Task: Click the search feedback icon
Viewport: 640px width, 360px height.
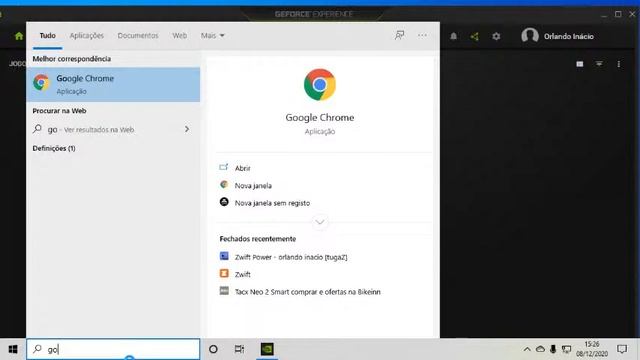Action: [x=400, y=36]
